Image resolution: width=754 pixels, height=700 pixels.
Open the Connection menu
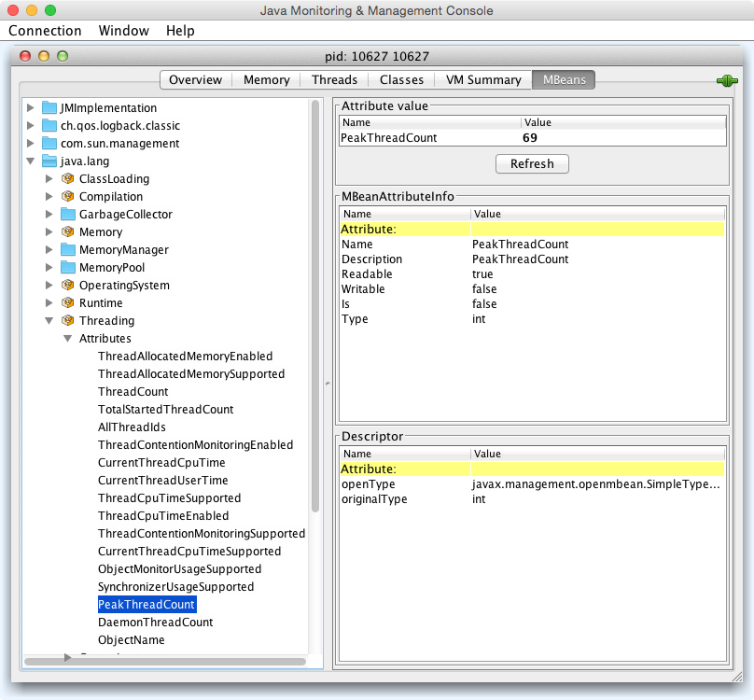45,31
